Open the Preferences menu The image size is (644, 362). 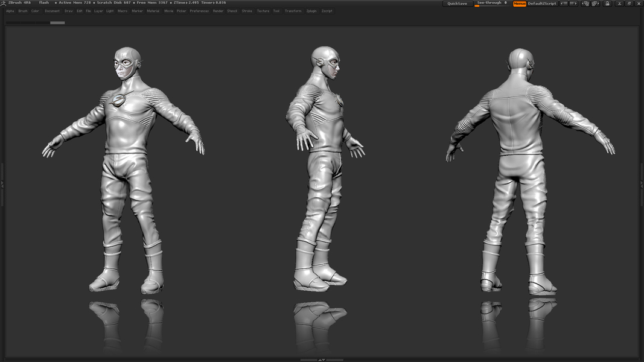[x=199, y=11]
